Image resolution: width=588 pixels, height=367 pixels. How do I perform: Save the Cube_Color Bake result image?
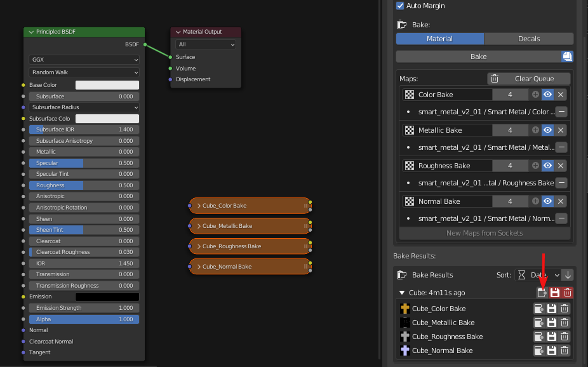(x=552, y=308)
